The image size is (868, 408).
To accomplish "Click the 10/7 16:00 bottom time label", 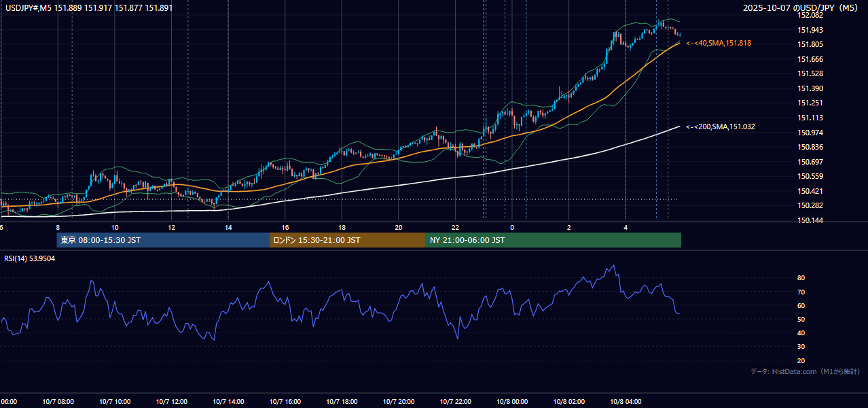I will pyautogui.click(x=285, y=402).
